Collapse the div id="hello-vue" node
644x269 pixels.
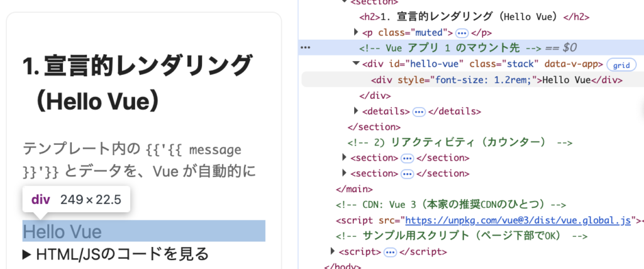(x=356, y=64)
